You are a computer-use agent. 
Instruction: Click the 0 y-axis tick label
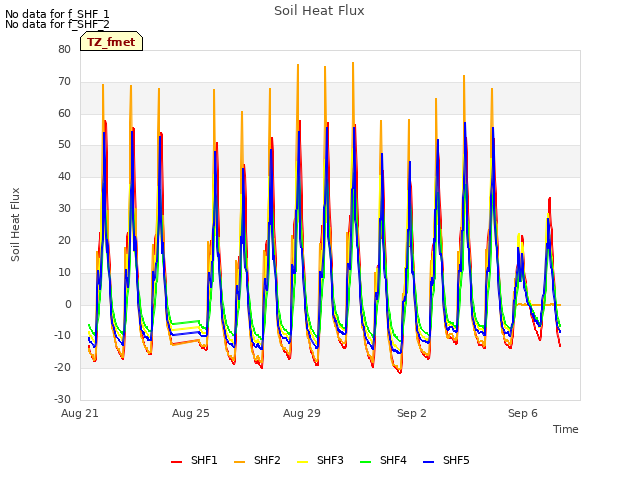click(x=68, y=304)
